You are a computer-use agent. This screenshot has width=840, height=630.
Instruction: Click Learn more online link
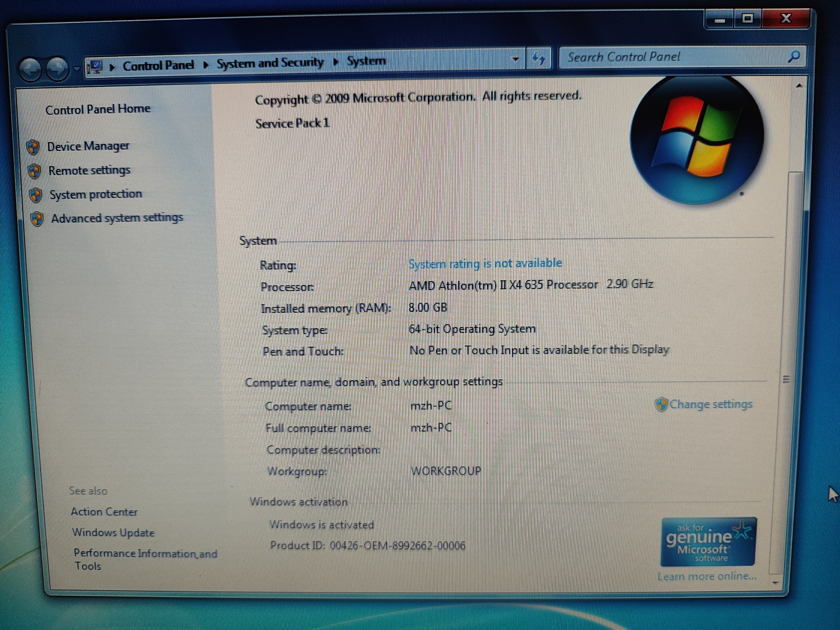[707, 576]
